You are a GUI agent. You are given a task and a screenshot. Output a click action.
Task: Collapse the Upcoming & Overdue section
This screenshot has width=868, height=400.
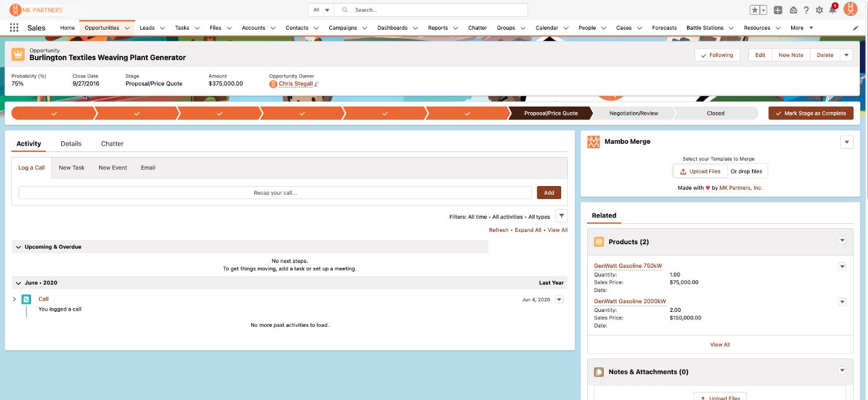[19, 247]
